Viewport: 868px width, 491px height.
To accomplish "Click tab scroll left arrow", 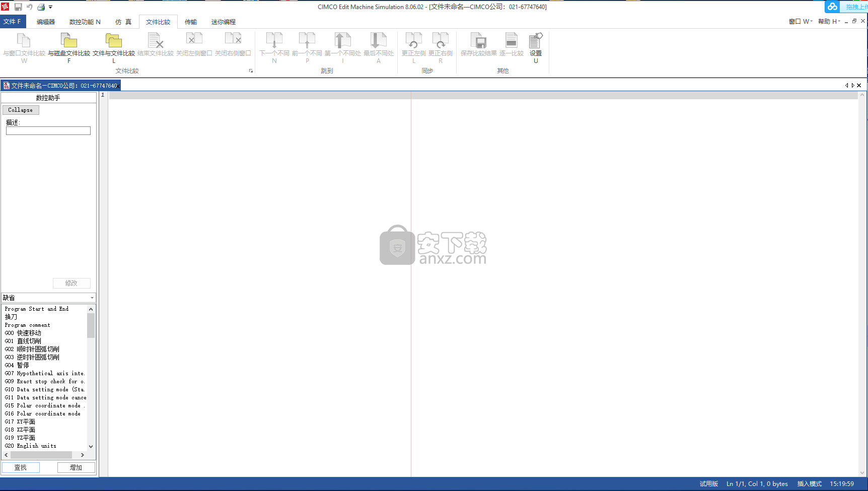I will [846, 86].
